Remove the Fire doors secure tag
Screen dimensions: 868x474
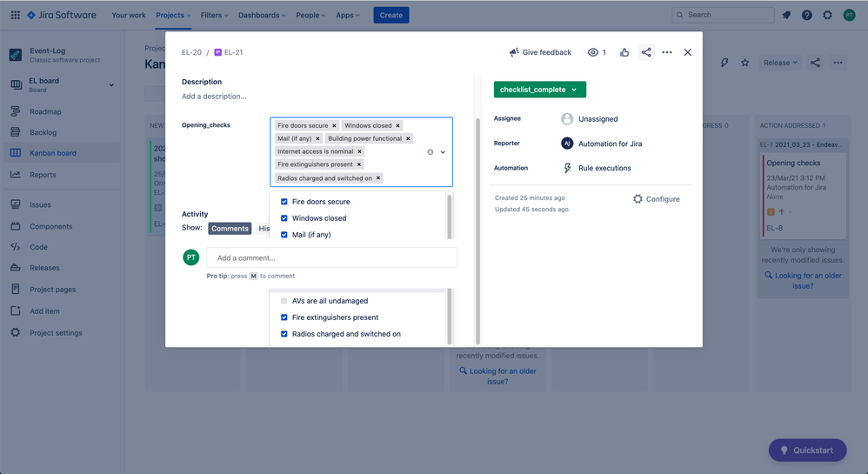[334, 126]
